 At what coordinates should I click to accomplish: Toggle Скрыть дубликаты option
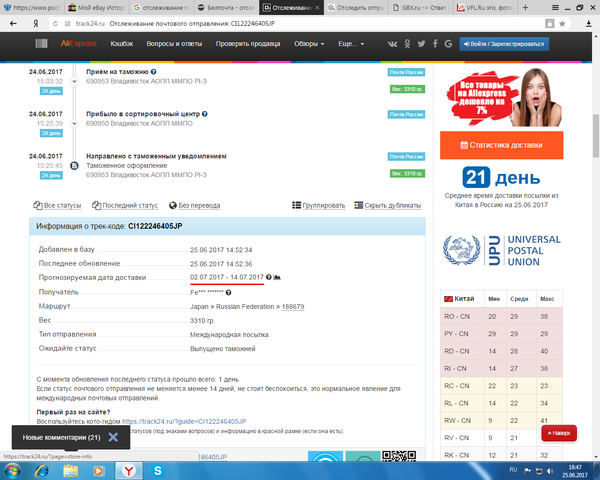click(387, 206)
